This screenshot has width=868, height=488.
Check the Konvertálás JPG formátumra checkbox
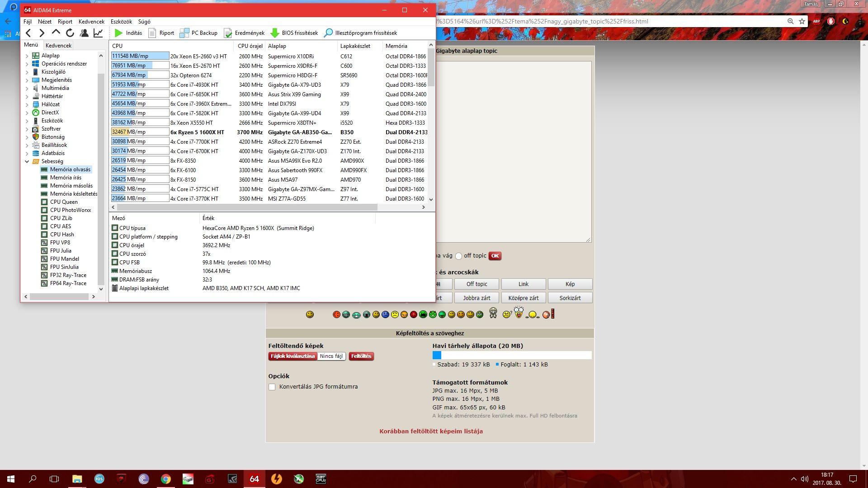272,387
